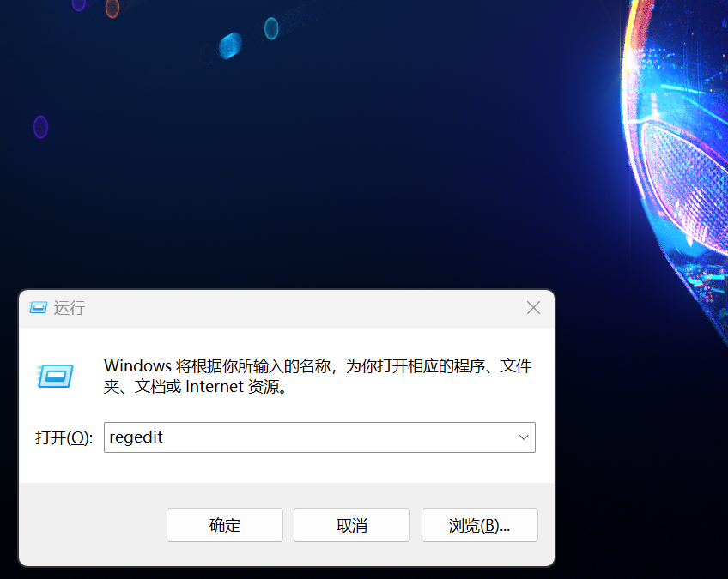
Task: Click the orange ring dot on the wallpaper
Action: click(x=112, y=9)
